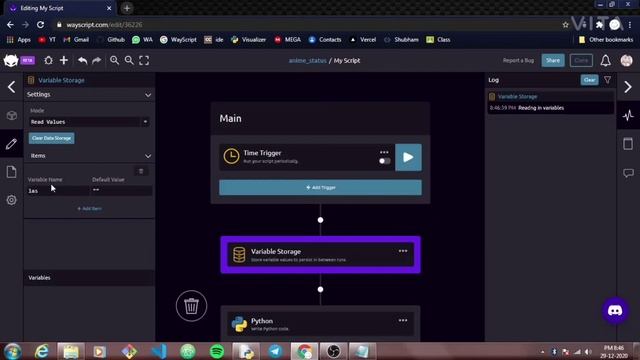Click the Share button
This screenshot has width=640, height=360.
coord(553,60)
